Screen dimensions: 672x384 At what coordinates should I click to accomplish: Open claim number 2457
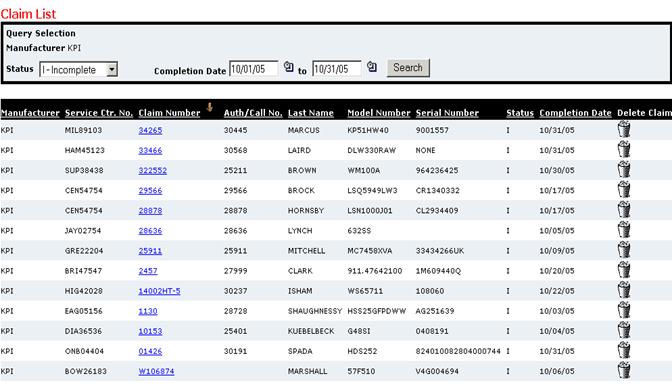(148, 271)
